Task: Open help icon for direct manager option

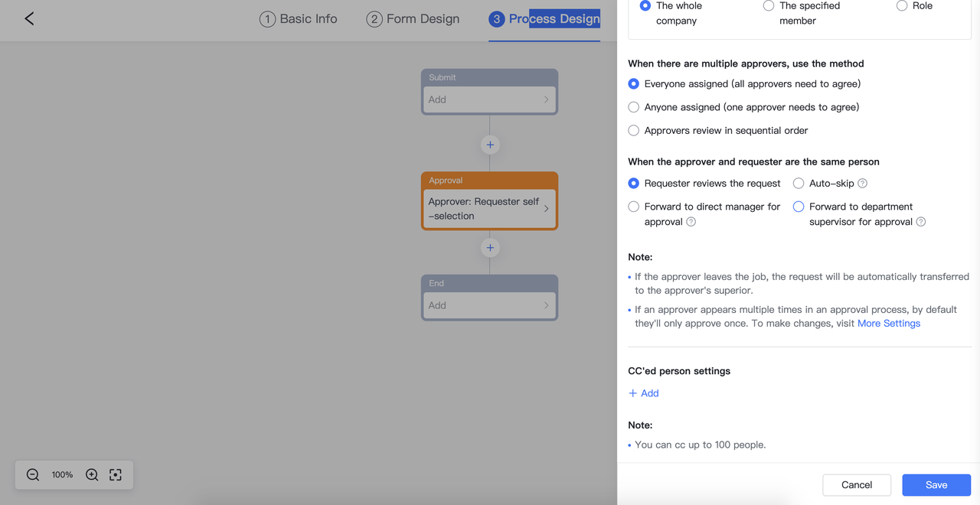Action: [691, 222]
